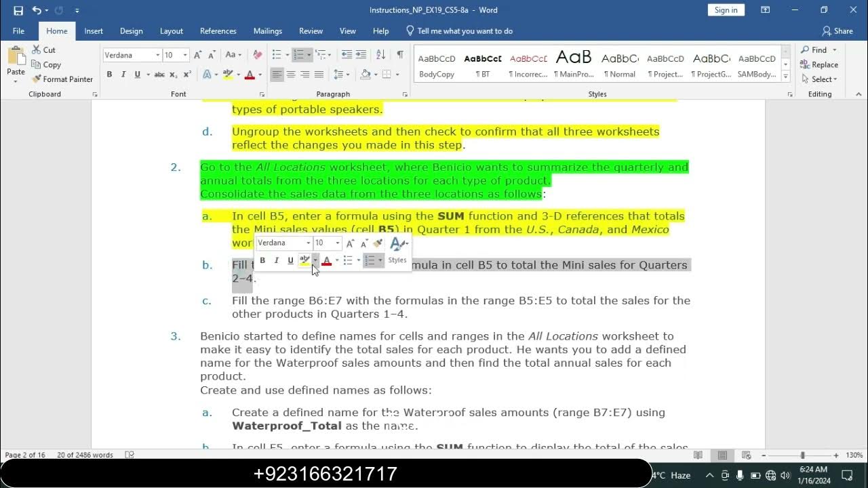Image resolution: width=868 pixels, height=488 pixels.
Task: Open the File tab
Action: (18, 31)
